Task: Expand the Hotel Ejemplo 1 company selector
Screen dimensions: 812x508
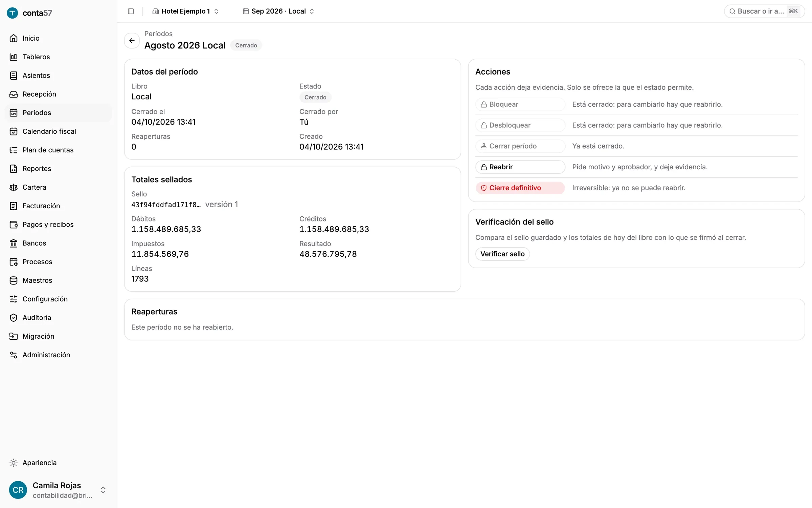Action: click(x=185, y=11)
